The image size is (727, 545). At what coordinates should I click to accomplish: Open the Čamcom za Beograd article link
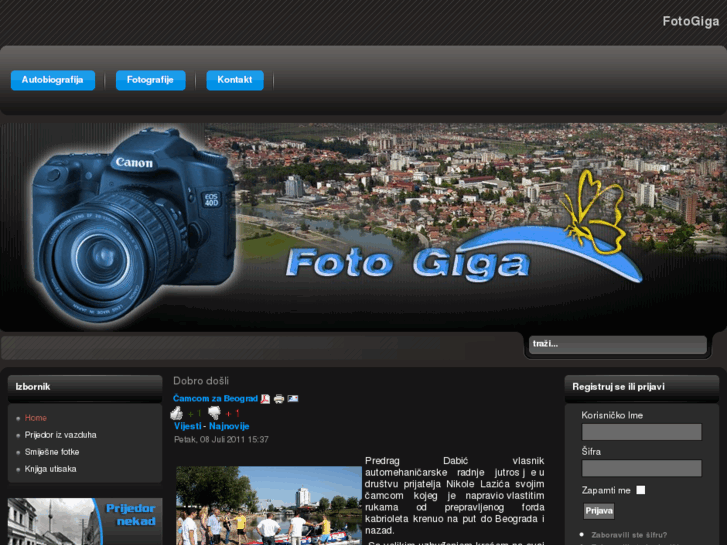(x=215, y=398)
